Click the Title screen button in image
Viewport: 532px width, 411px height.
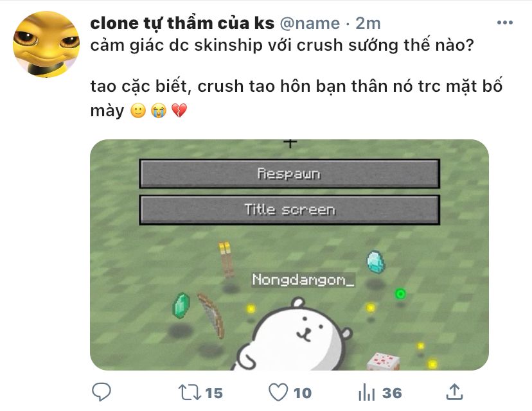tap(289, 209)
